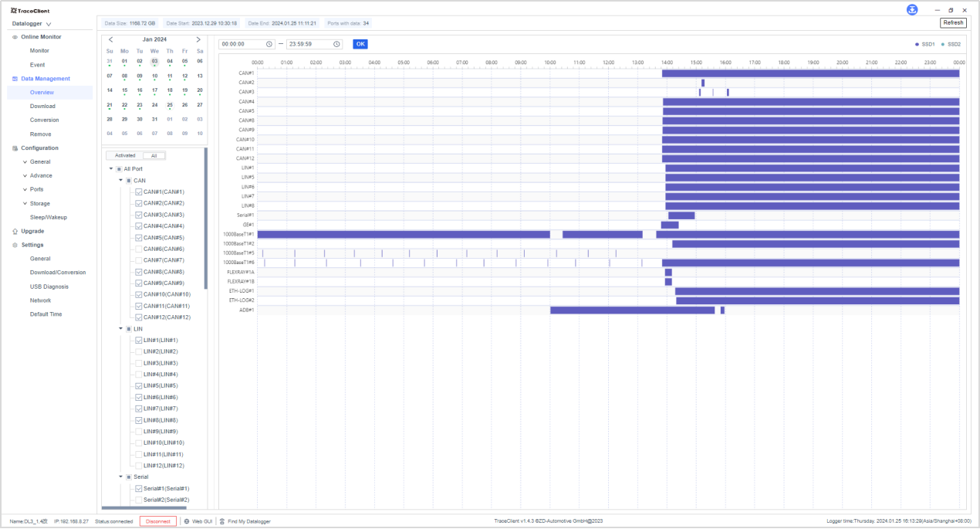Go to next month in calendar
980x529 pixels.
pos(198,39)
